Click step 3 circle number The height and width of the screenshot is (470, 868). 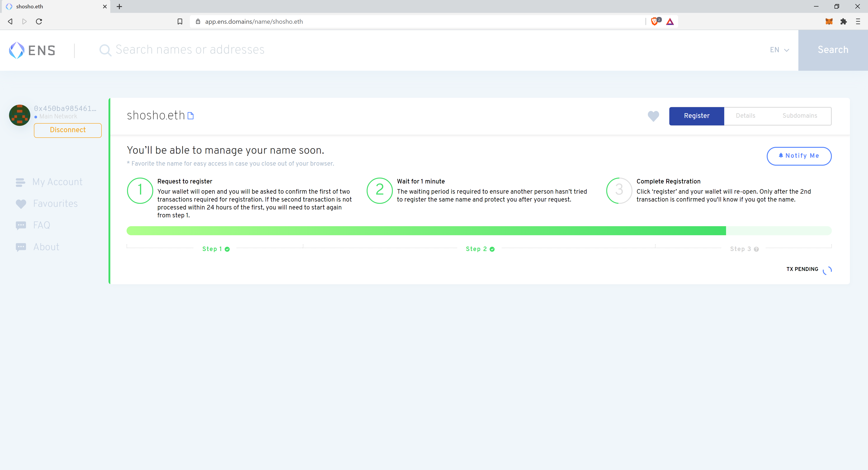(619, 190)
